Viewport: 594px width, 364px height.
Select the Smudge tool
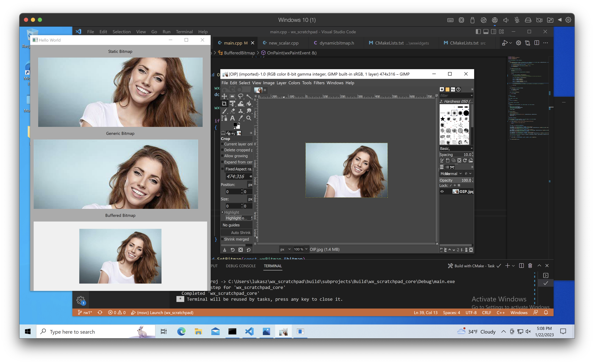coord(249,111)
